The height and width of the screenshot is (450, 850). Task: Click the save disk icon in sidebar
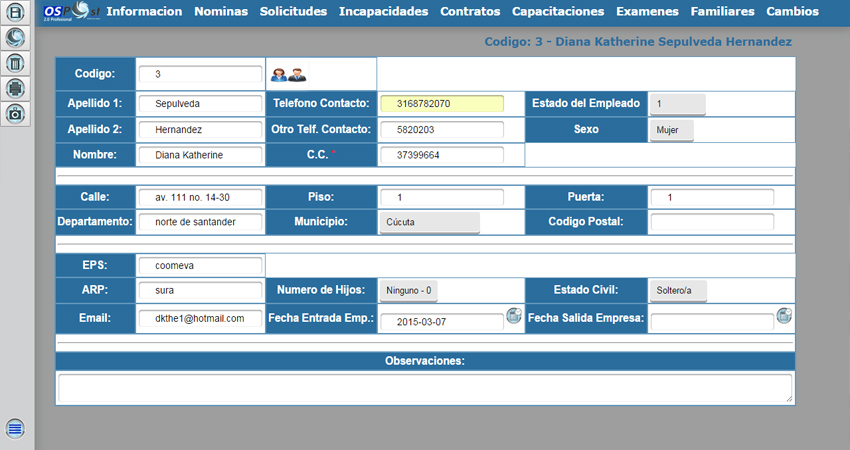tap(15, 12)
